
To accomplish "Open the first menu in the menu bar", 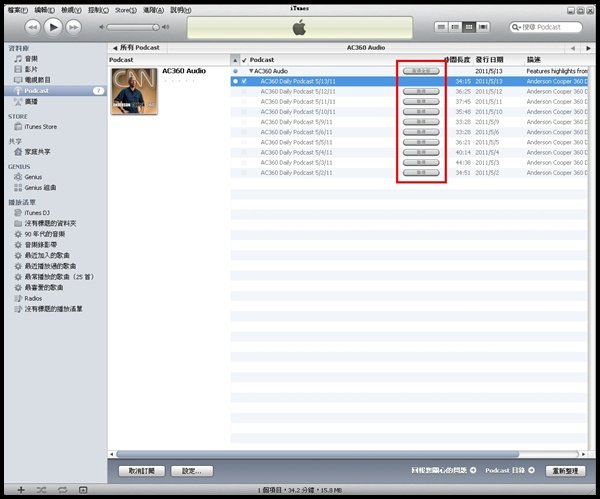I will [18, 10].
